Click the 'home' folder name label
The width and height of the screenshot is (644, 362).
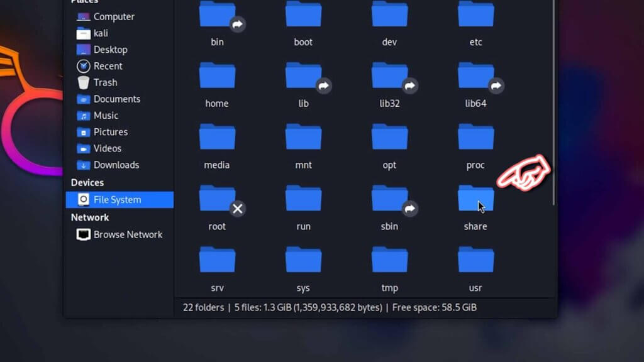pos(217,104)
